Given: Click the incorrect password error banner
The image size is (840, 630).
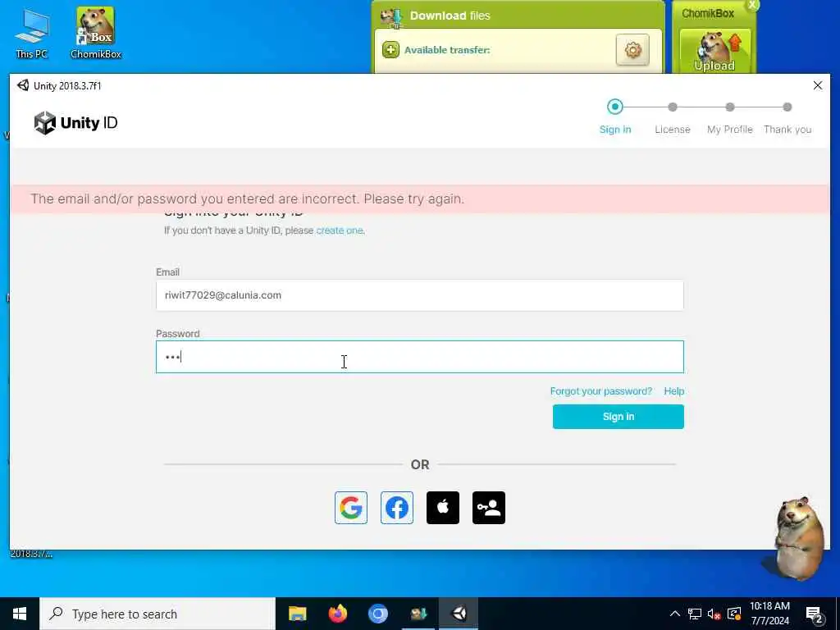Looking at the screenshot, I should point(420,199).
